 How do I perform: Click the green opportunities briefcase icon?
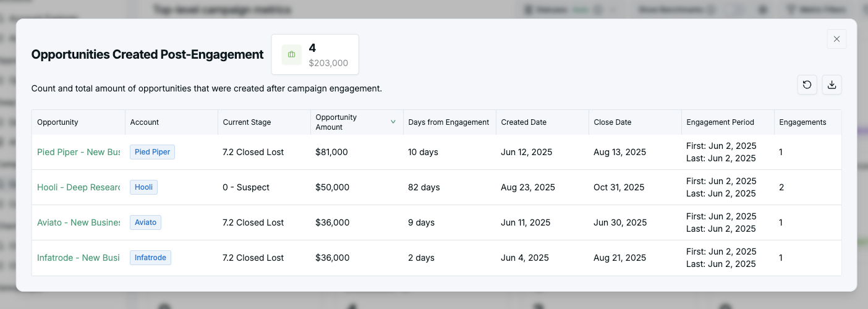292,54
